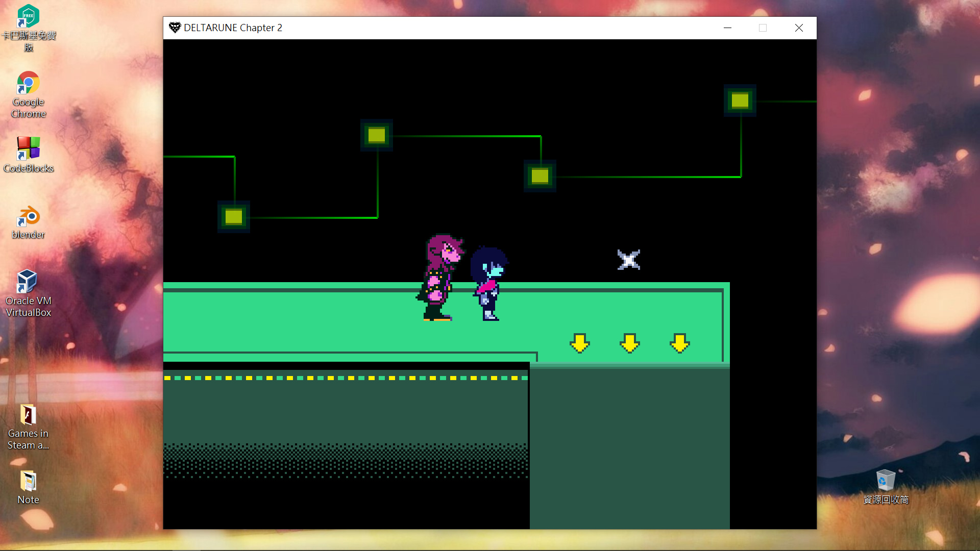Click the DELTARUNE Chapter 2 window title
The image size is (980, 551).
tap(233, 28)
